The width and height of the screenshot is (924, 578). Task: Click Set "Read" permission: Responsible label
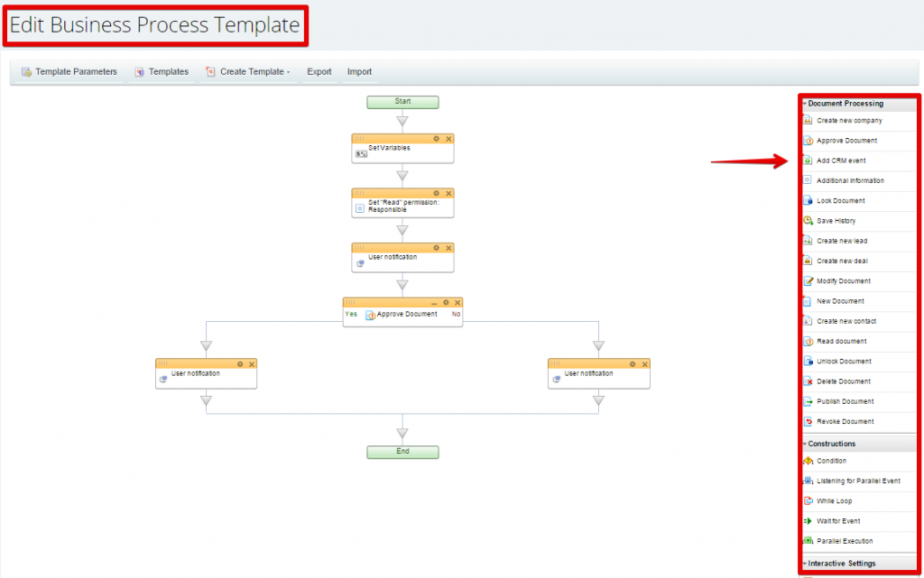(x=403, y=206)
